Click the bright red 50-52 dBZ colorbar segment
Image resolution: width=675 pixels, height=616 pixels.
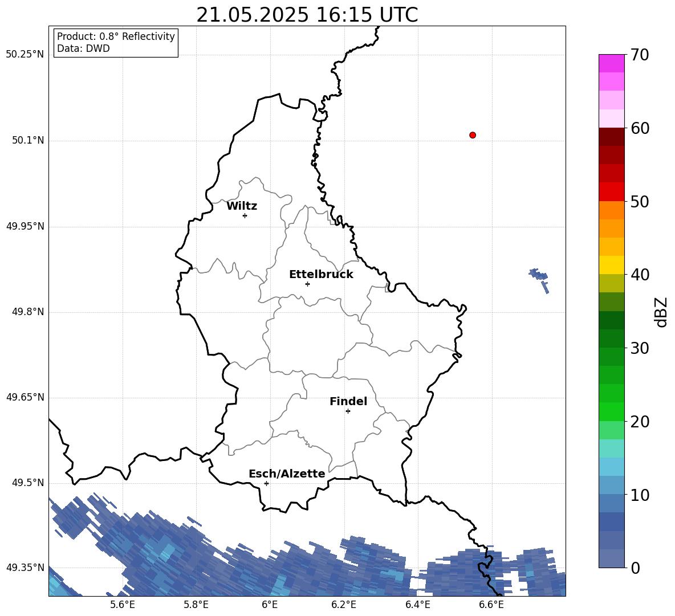pos(611,192)
